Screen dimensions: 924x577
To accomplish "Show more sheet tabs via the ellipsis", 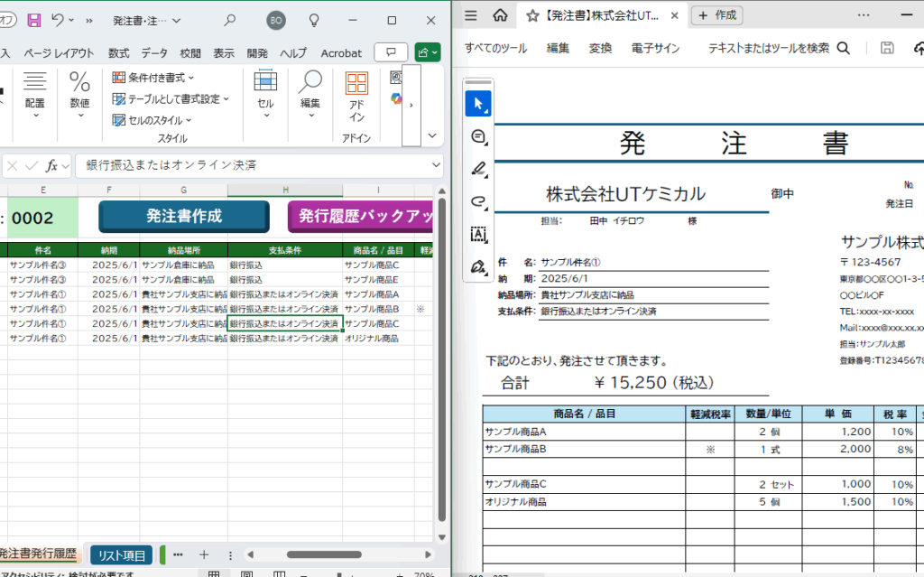I will (178, 554).
